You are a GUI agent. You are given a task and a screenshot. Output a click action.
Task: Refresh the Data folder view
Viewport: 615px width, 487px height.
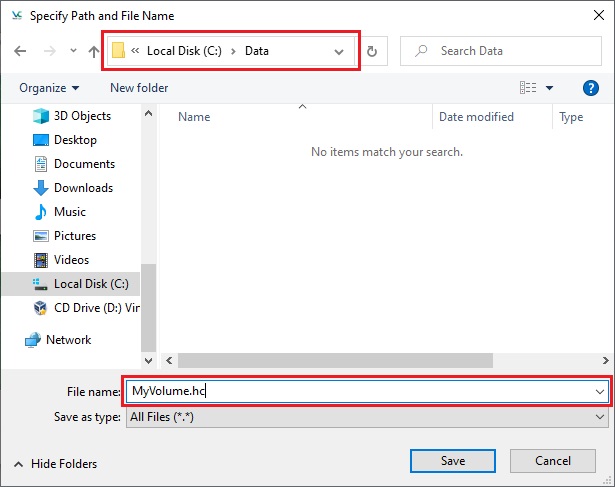point(373,51)
